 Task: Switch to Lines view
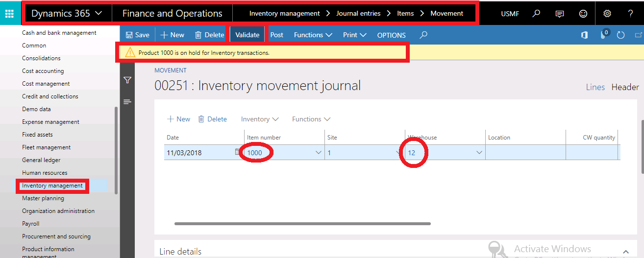tap(595, 87)
